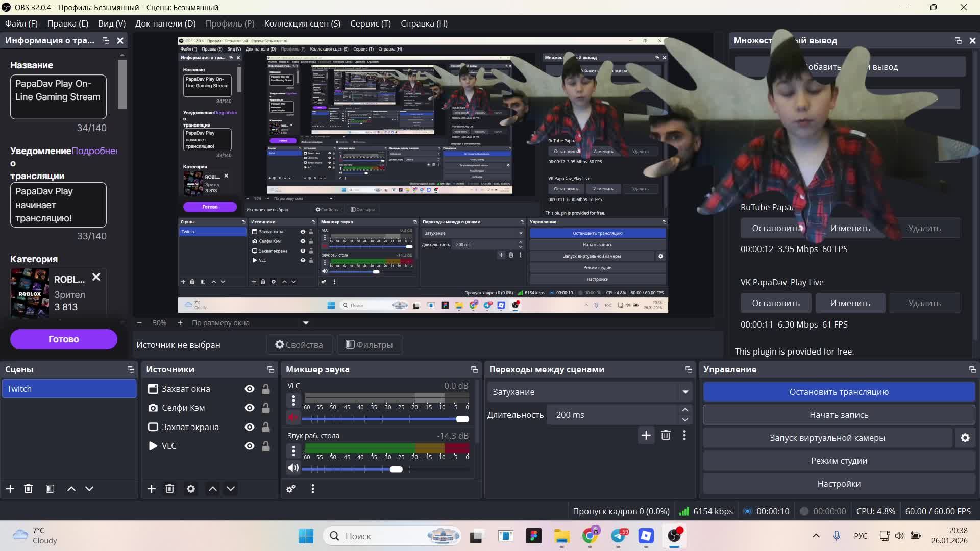Hide the Селфи Кэм source
The width and height of the screenshot is (980, 551).
click(x=250, y=408)
